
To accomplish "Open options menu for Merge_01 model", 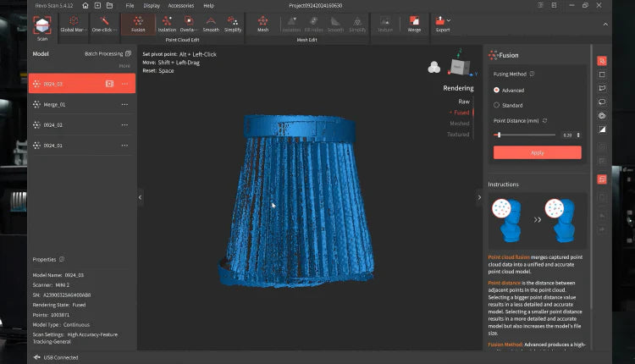I will 124,105.
